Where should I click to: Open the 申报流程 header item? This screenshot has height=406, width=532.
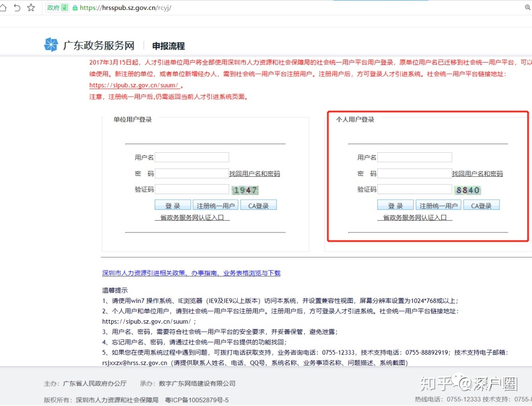point(168,46)
